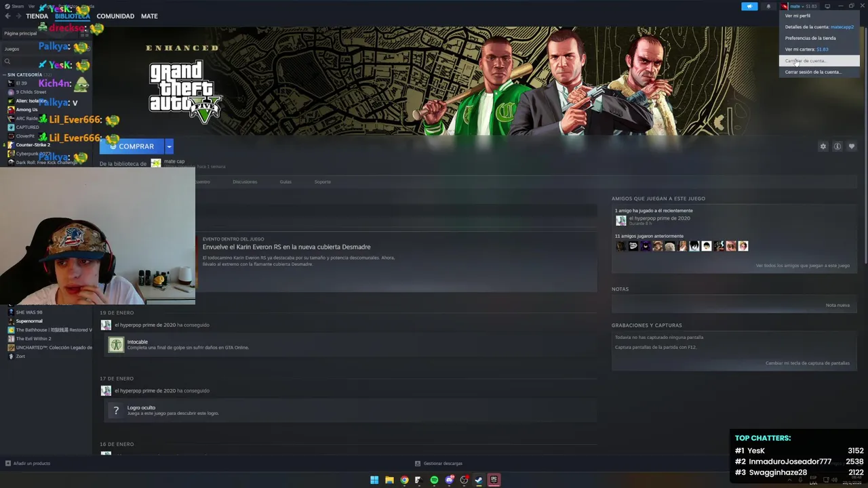
Task: Click Añadir un producto
Action: click(x=28, y=464)
